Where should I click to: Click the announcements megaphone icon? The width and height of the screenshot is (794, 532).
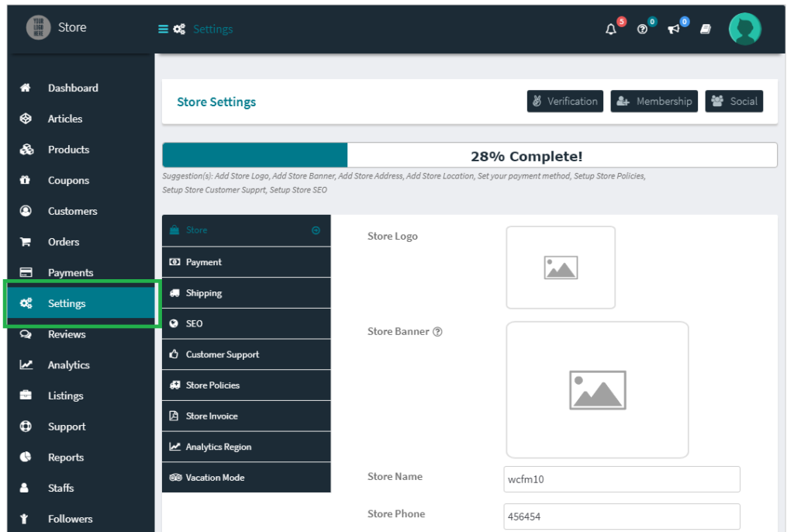click(x=674, y=29)
